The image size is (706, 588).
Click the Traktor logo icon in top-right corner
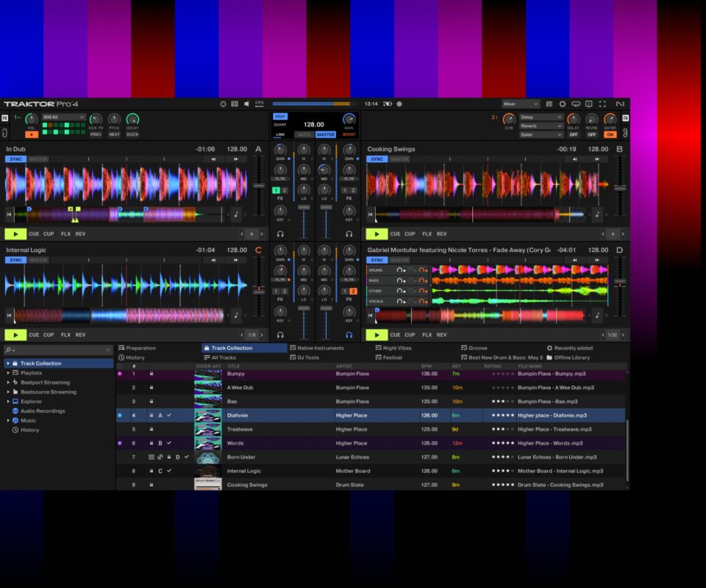click(x=620, y=104)
